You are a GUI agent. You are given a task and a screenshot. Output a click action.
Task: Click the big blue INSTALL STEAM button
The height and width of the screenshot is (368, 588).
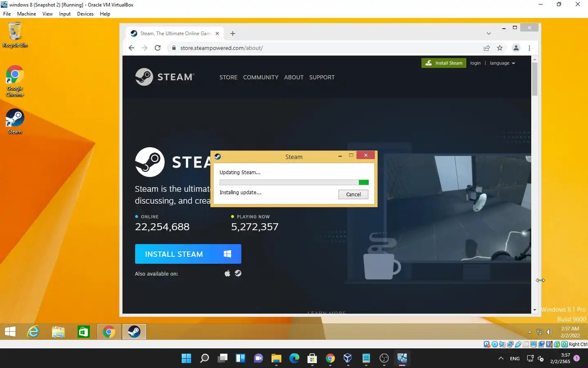pyautogui.click(x=188, y=254)
